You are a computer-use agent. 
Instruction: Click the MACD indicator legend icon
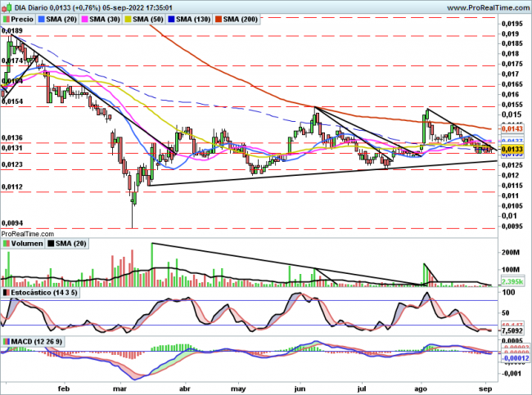(x=7, y=341)
